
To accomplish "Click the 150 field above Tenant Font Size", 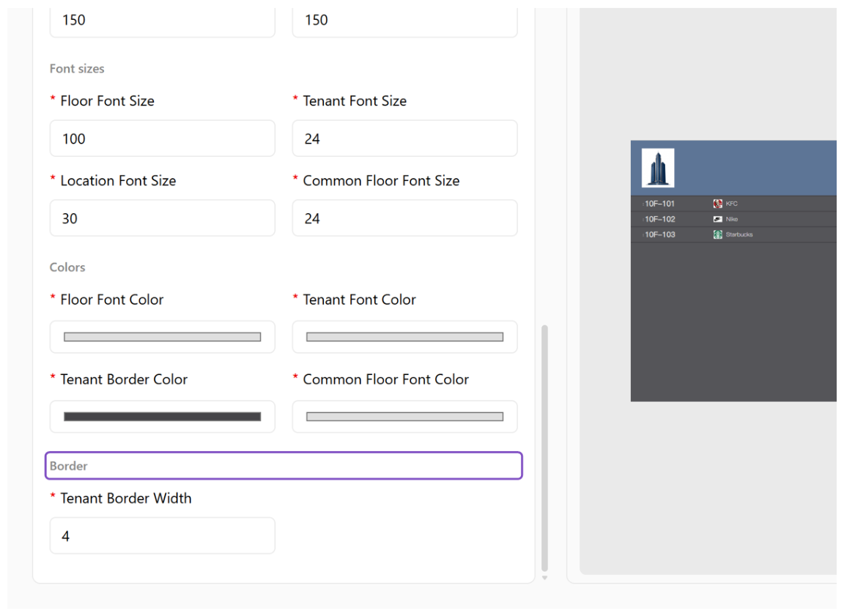I will [404, 21].
